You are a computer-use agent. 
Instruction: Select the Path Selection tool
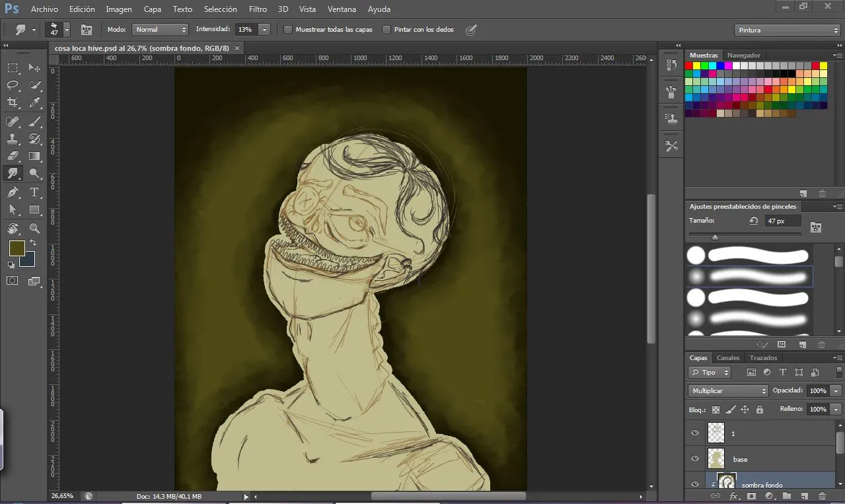(13, 209)
